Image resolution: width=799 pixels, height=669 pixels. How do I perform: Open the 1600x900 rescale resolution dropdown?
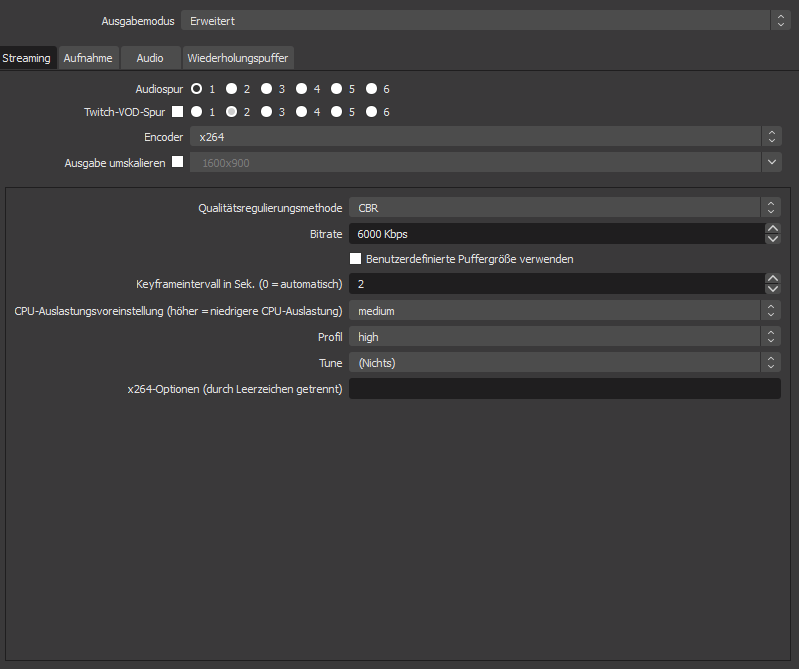(486, 163)
